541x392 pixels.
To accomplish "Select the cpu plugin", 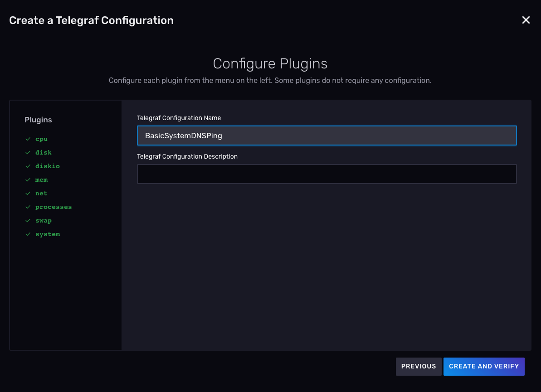I will point(41,139).
